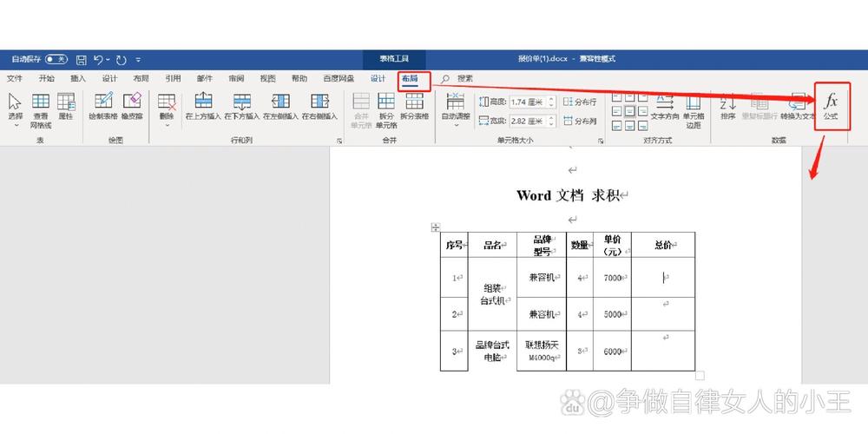Click Split Cells (拆分单元格)

tap(386, 110)
